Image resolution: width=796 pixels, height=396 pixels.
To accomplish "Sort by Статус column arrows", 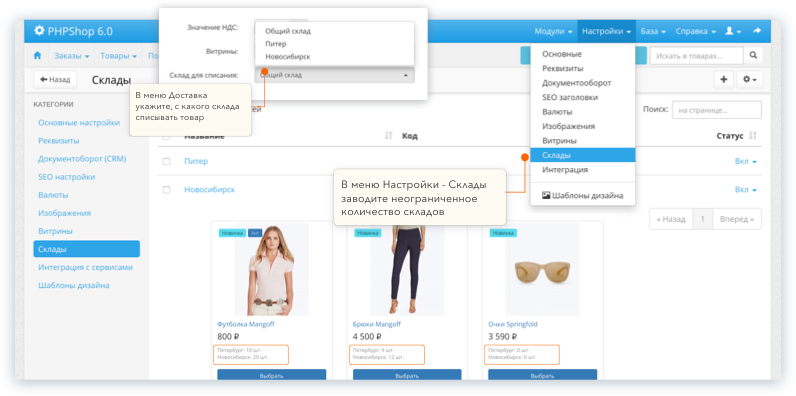I will coord(753,136).
